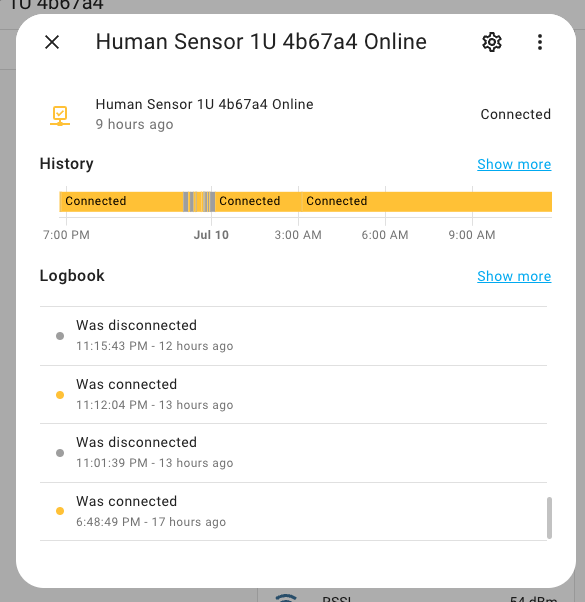Viewport: 585px width, 602px height.
Task: Click the Wi-Fi RSSI icon behind dialog
Action: [x=286, y=597]
